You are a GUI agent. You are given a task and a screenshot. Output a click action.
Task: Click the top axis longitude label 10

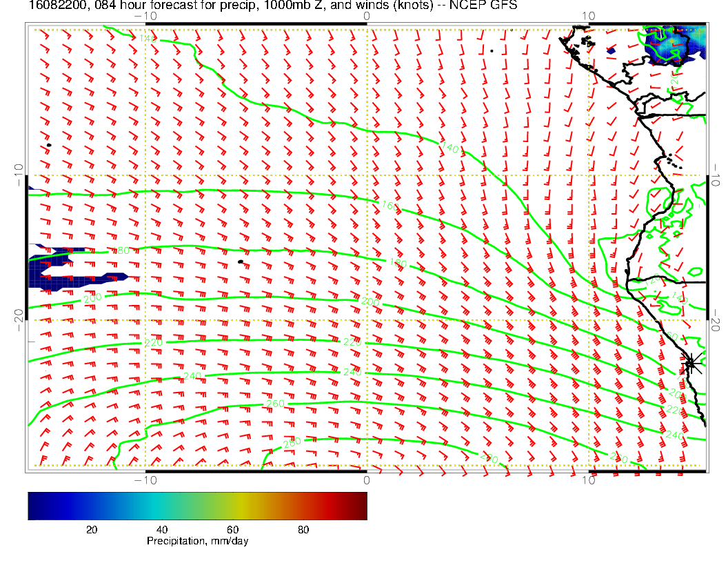point(588,15)
